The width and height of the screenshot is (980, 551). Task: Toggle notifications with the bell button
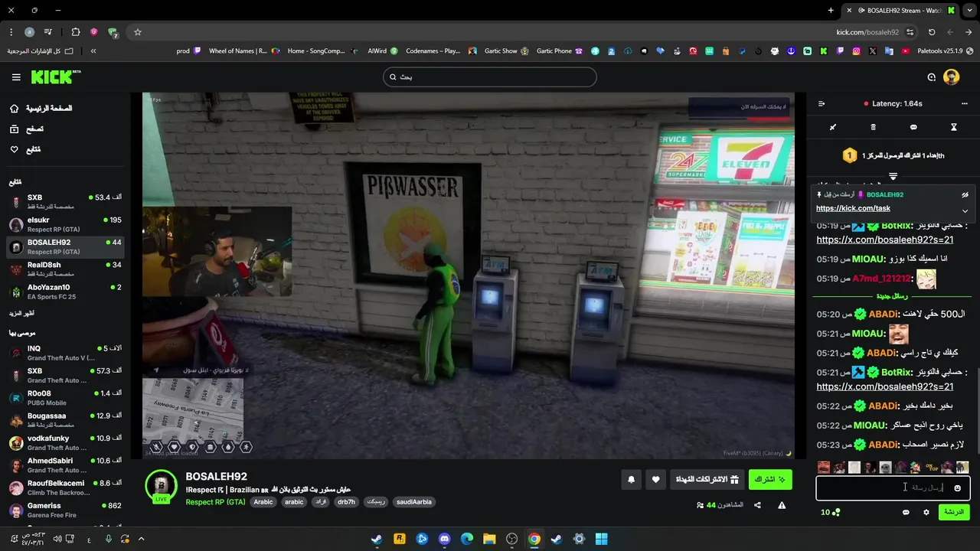point(631,480)
